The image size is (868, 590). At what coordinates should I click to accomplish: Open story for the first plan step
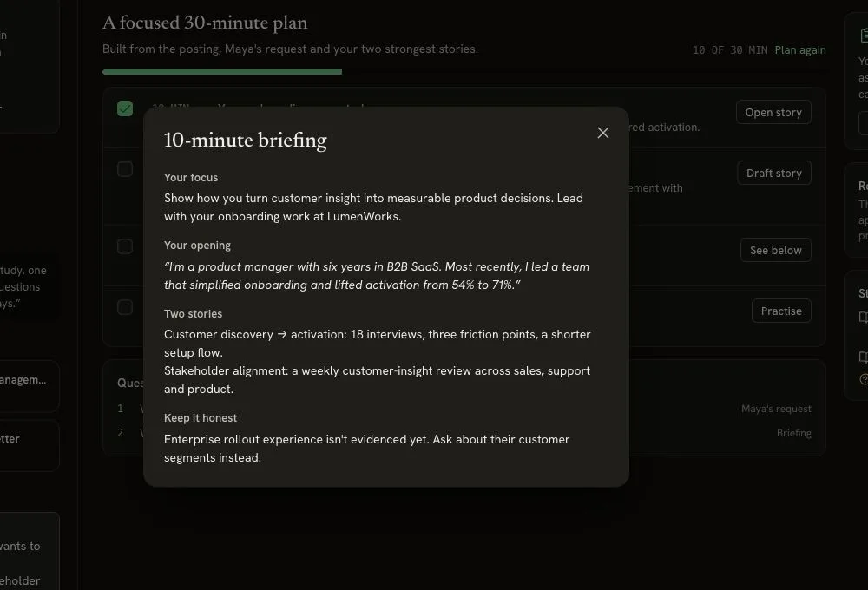(x=773, y=112)
